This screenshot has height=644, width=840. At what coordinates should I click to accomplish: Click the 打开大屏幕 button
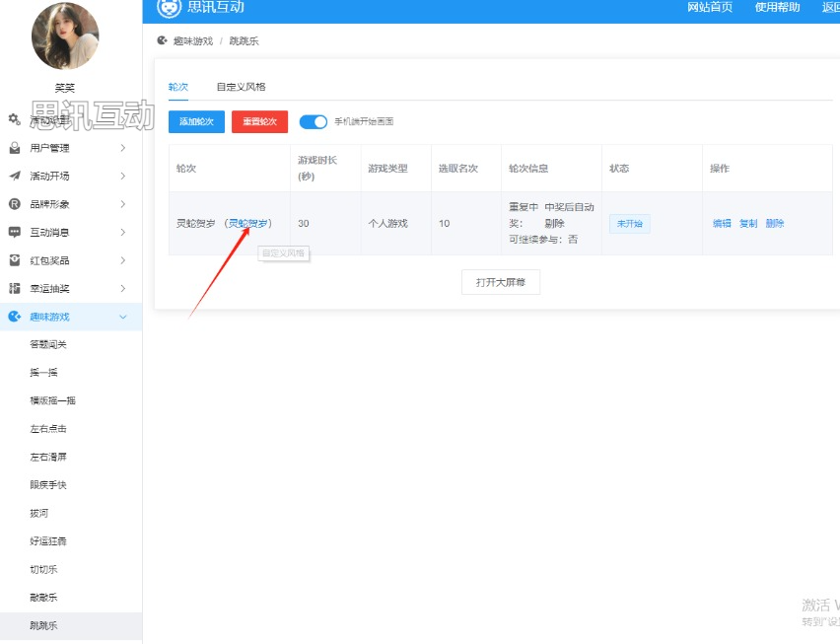point(501,282)
